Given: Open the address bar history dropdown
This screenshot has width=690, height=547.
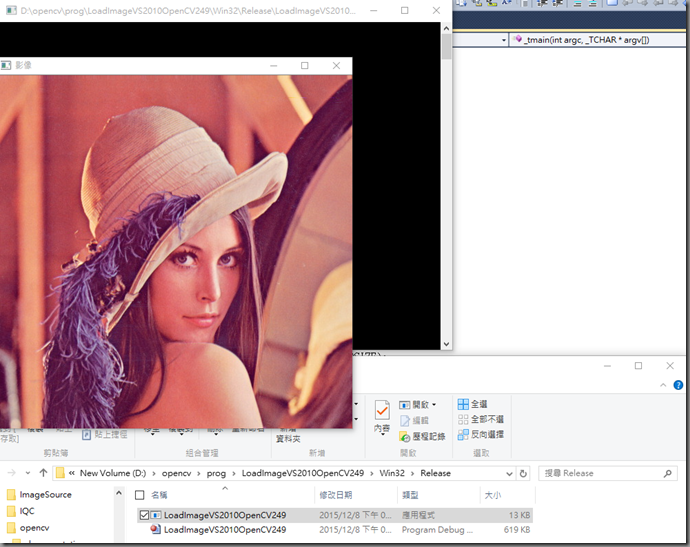Looking at the screenshot, I should pos(509,474).
